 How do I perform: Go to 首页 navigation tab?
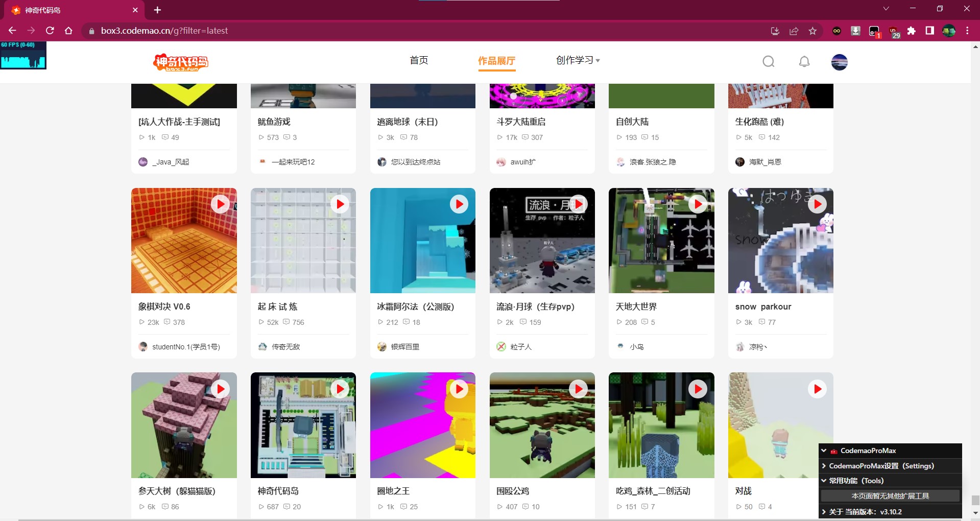point(419,60)
